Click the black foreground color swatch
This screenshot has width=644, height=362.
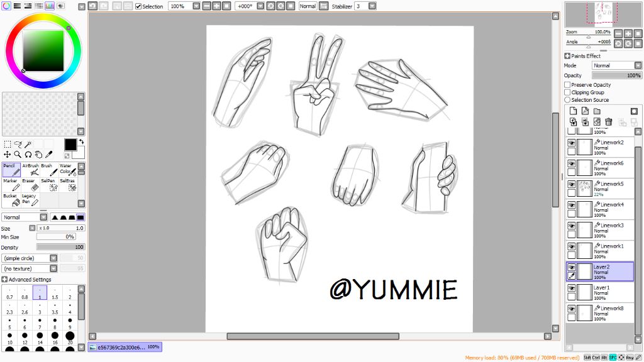coord(70,145)
